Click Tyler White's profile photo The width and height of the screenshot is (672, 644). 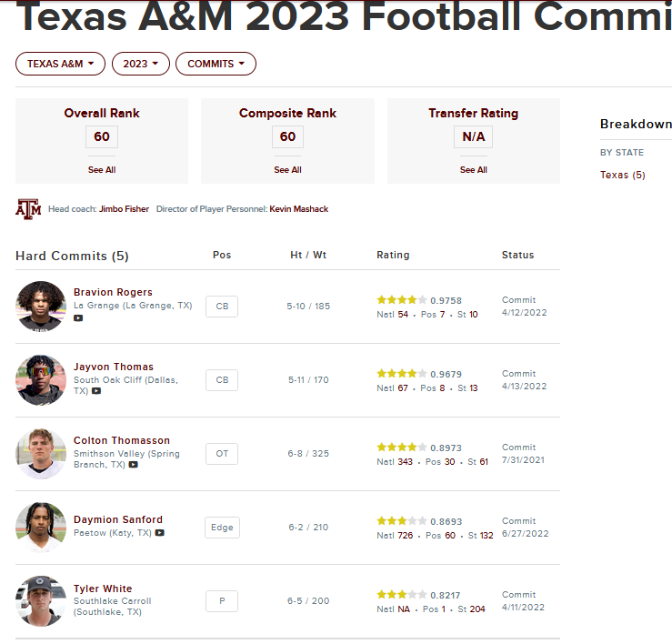[41, 601]
